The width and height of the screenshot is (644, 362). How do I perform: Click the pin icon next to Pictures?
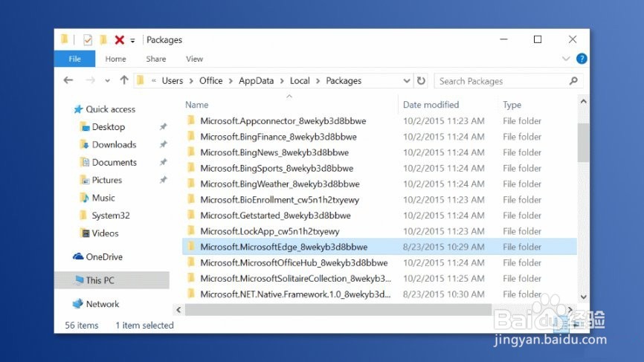click(163, 179)
